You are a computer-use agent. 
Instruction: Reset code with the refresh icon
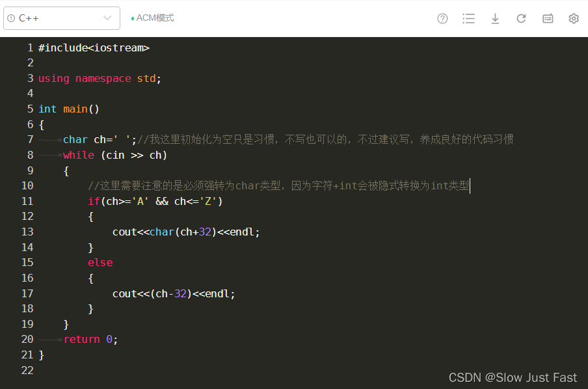(x=521, y=18)
